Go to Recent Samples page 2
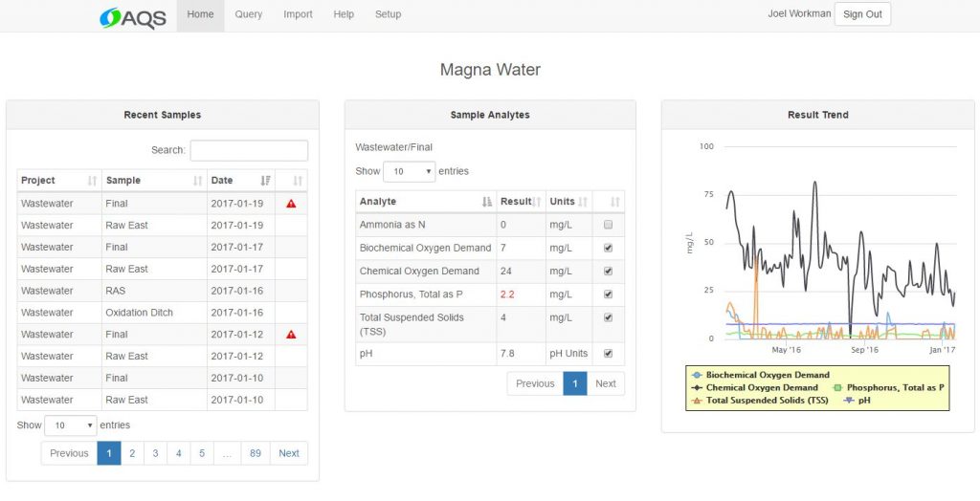The height and width of the screenshot is (501, 980). pos(132,453)
